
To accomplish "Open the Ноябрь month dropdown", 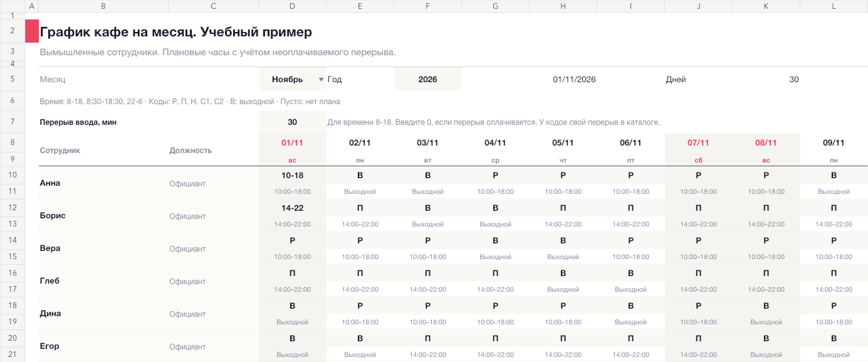I will click(x=321, y=80).
